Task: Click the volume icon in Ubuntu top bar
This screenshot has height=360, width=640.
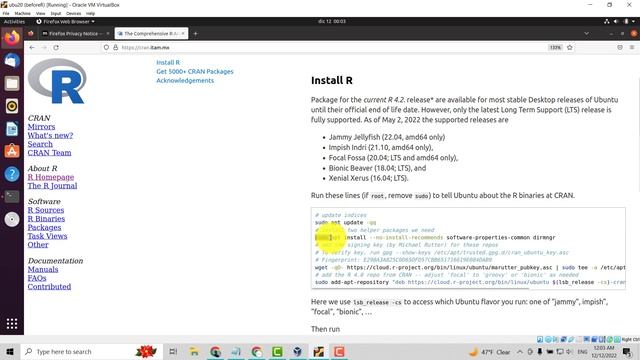Action: coord(616,21)
